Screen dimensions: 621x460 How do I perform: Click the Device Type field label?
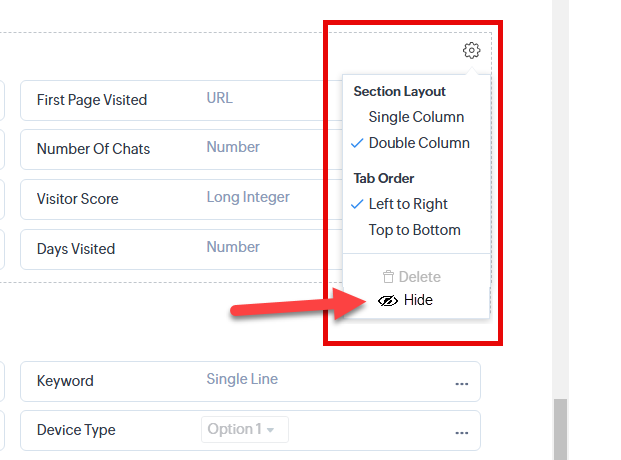[x=76, y=430]
